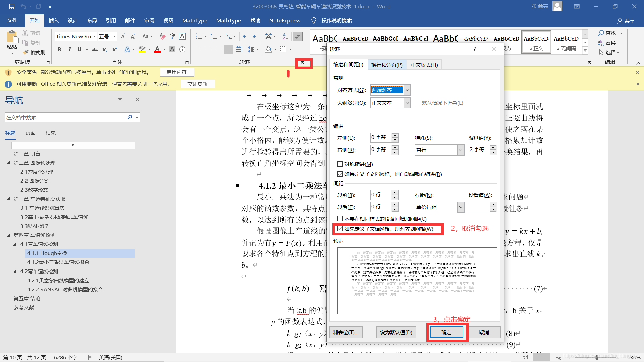644x362 pixels.
Task: Toggle the no spacing between same-style paragraphs checkbox
Action: click(x=340, y=219)
